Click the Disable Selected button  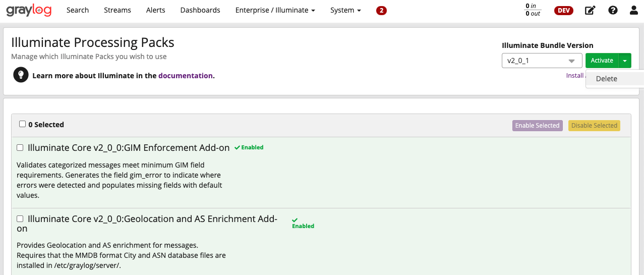pyautogui.click(x=594, y=126)
